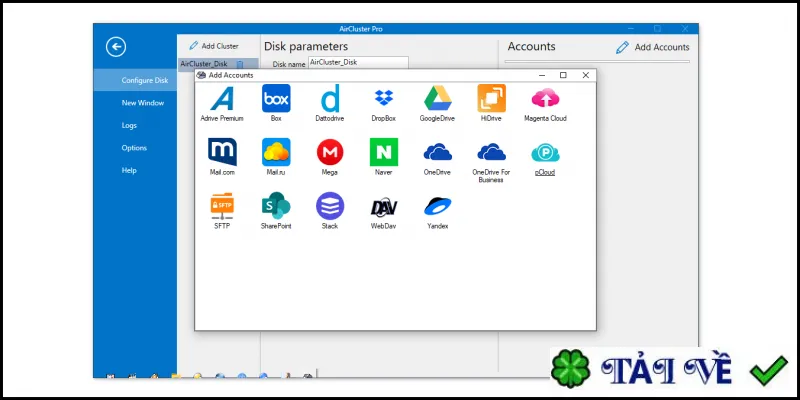Choose the GoogleDrive account icon

[438, 98]
